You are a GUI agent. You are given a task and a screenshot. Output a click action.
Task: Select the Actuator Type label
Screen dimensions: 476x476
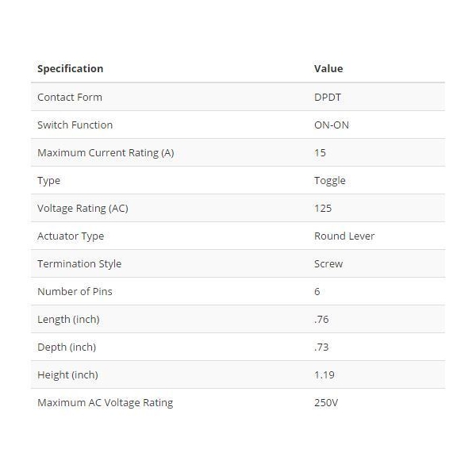tap(71, 236)
